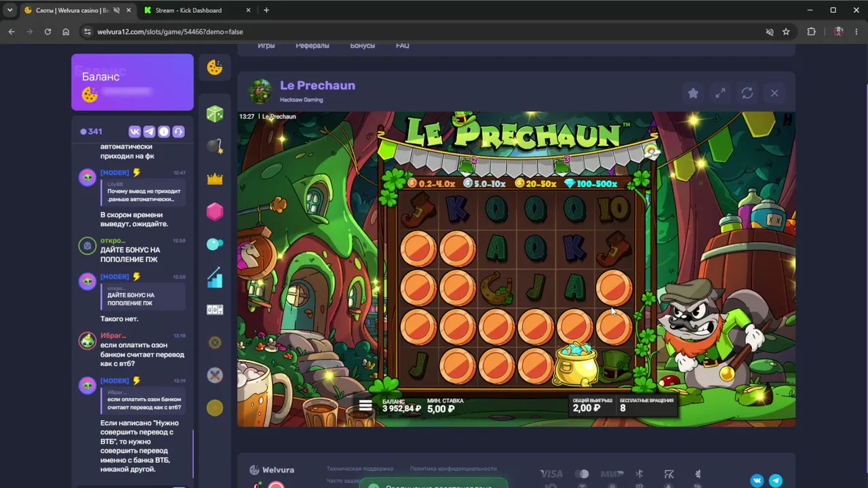The width and height of the screenshot is (868, 488).
Task: Open the browser extensions puzzle menu
Action: [x=811, y=31]
